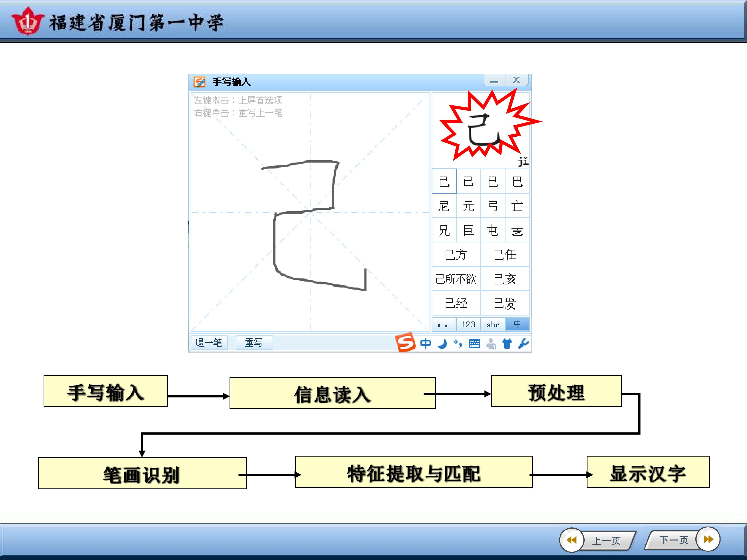Go to next page 下一页
747x560 pixels.
tap(682, 540)
